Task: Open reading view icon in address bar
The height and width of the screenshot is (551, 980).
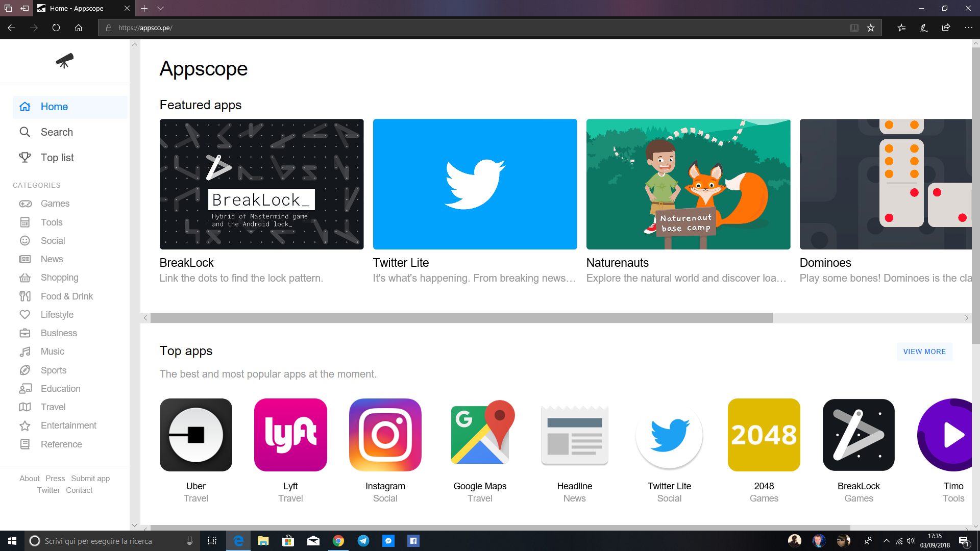Action: point(854,28)
